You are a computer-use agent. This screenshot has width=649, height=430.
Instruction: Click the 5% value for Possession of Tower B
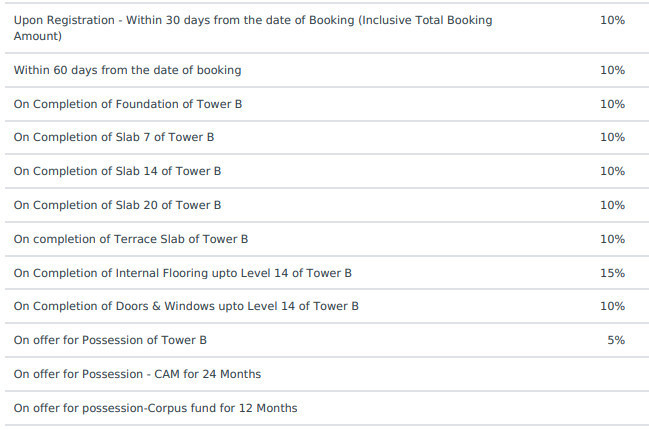616,341
